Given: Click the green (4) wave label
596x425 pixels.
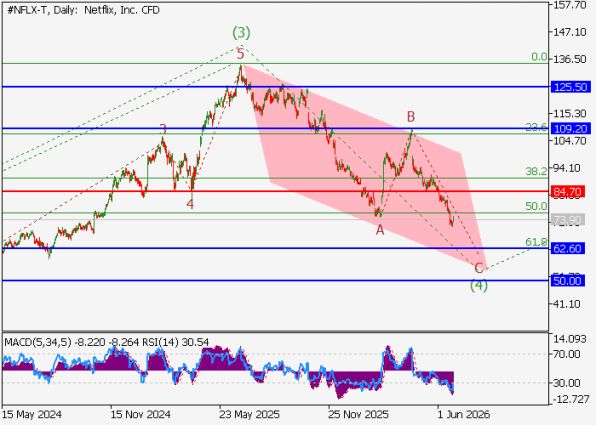Looking at the screenshot, I should pyautogui.click(x=479, y=285).
